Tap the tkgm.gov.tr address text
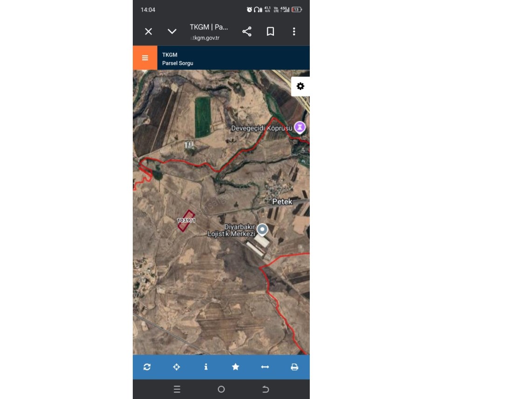532x399 pixels. [205, 38]
